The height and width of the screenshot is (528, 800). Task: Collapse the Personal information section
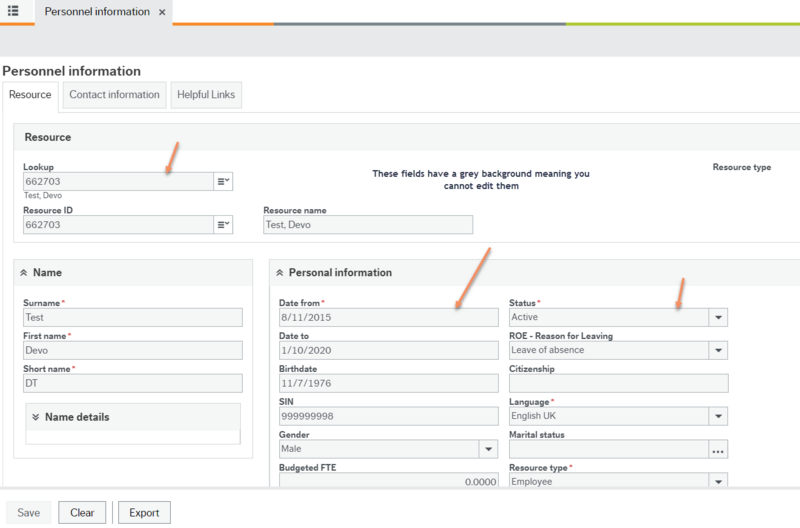(279, 272)
